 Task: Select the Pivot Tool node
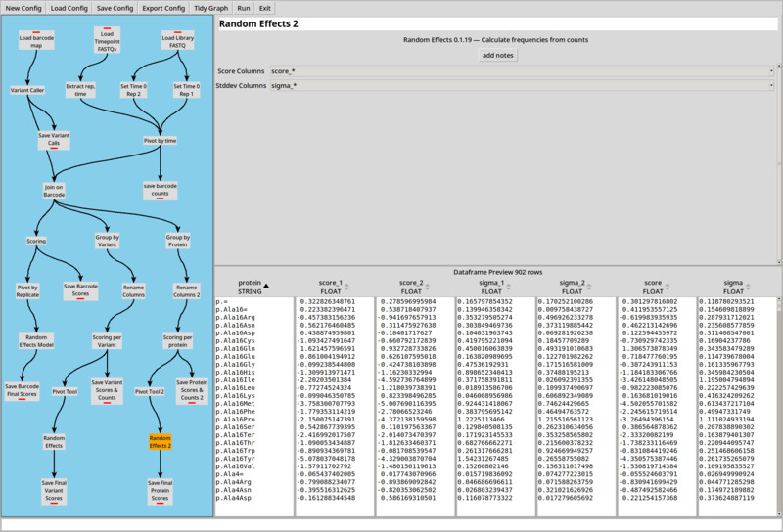(x=65, y=392)
